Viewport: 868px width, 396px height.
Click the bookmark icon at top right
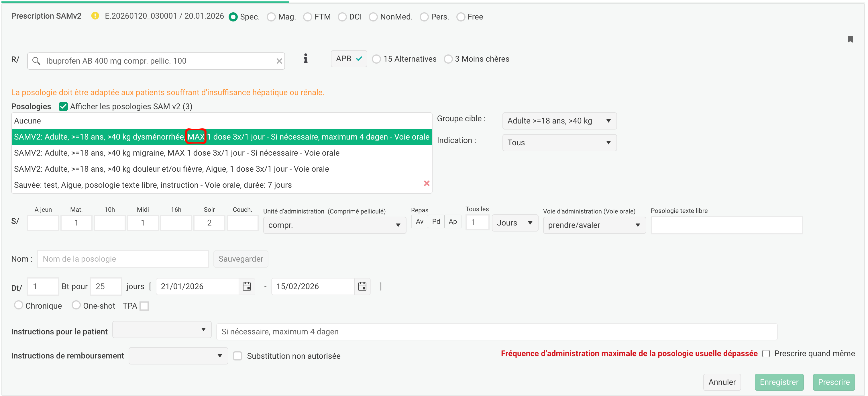click(x=850, y=40)
